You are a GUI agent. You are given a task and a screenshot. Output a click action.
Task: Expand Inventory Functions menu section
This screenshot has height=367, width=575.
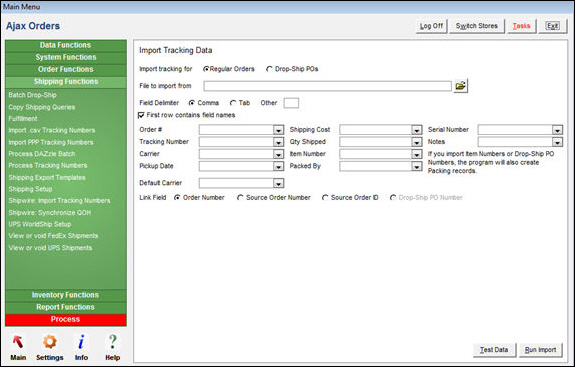tap(66, 295)
